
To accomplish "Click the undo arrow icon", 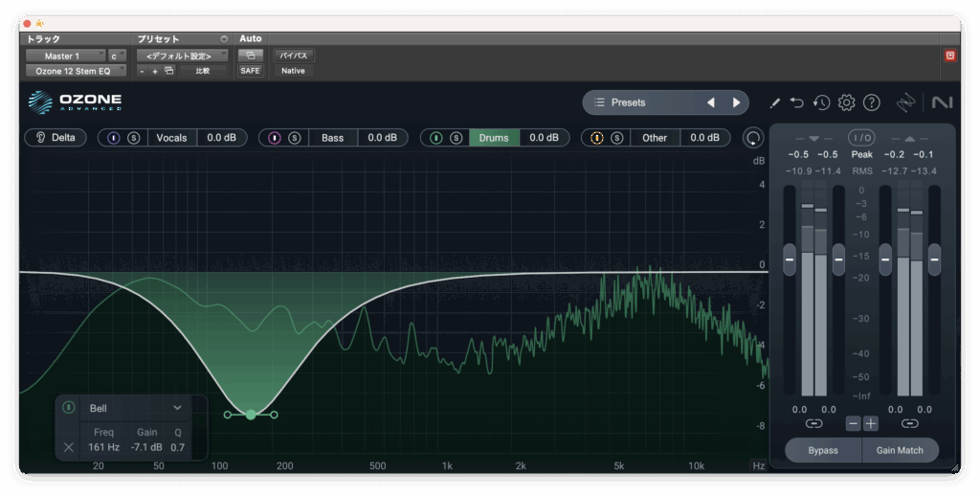I will point(796,102).
